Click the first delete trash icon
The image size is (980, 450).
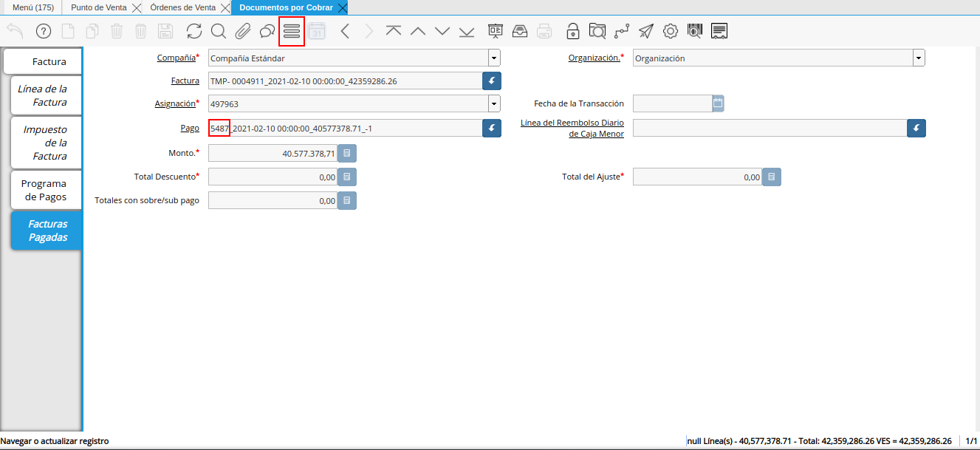117,31
